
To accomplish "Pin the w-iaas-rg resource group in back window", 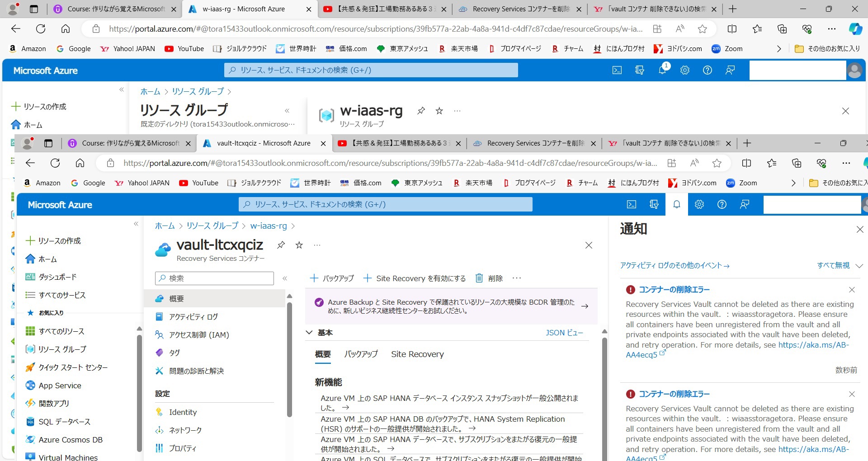I will pyautogui.click(x=421, y=111).
